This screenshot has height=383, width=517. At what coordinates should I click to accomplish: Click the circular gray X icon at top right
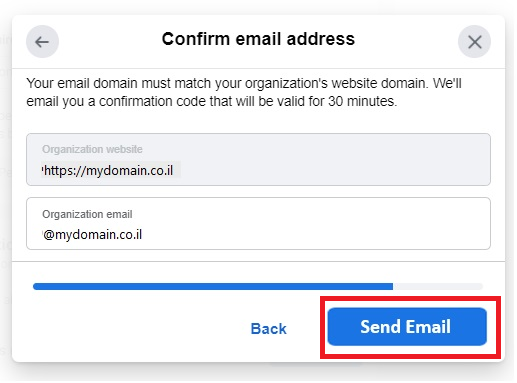coord(474,42)
